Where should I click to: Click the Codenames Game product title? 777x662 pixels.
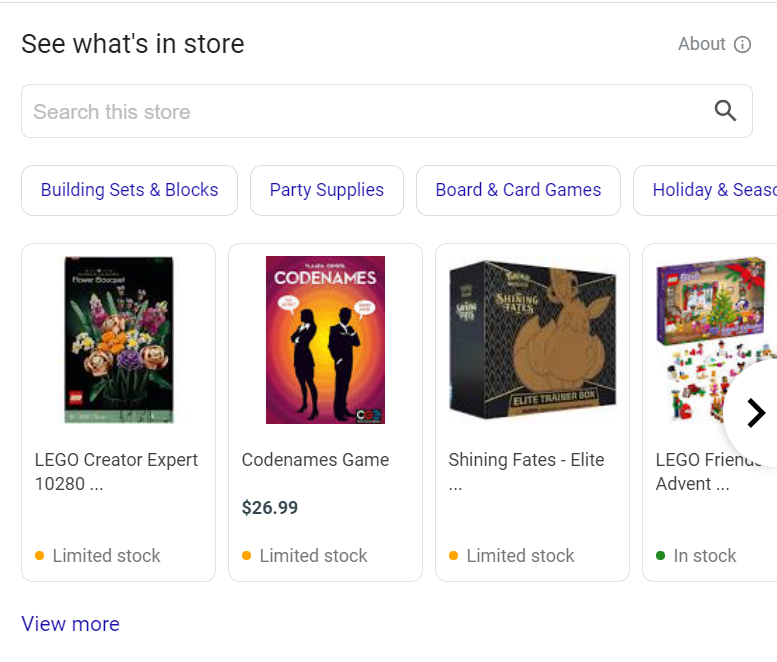click(315, 460)
